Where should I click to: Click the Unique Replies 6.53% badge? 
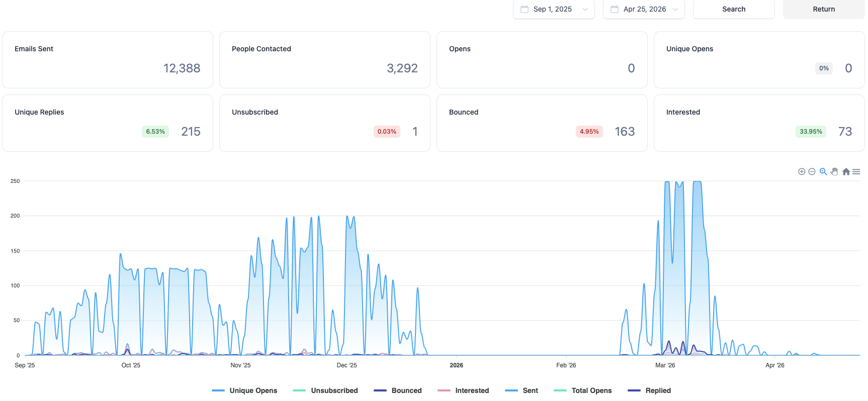coord(155,132)
